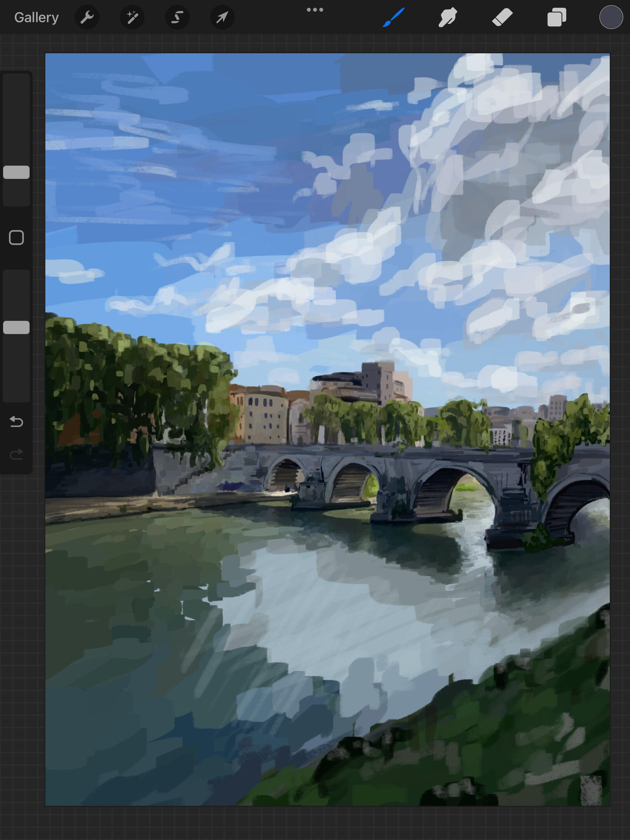Click the brush size slider handle
This screenshot has height=840, width=630.
pyautogui.click(x=16, y=172)
